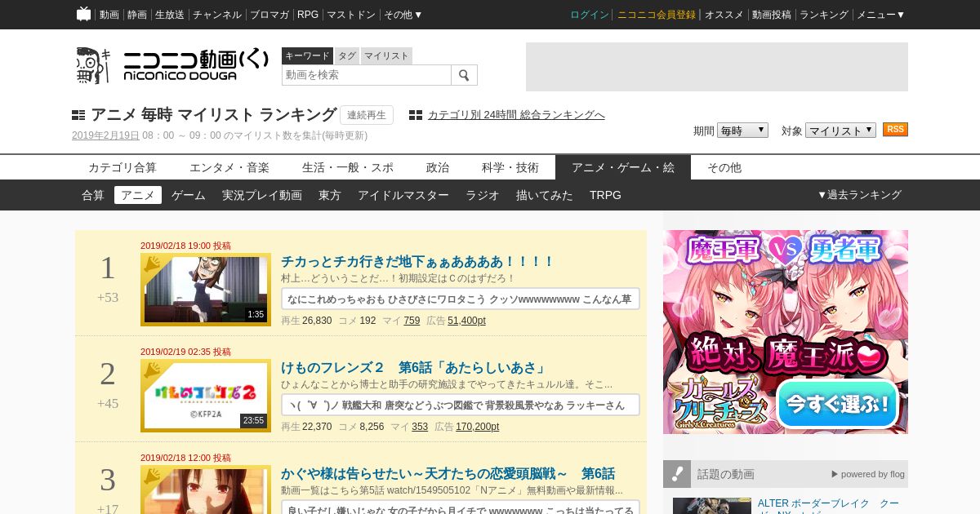Open title けものフレンズ２ 第6話「あたらしいあさ」
The image size is (980, 514).
413,368
